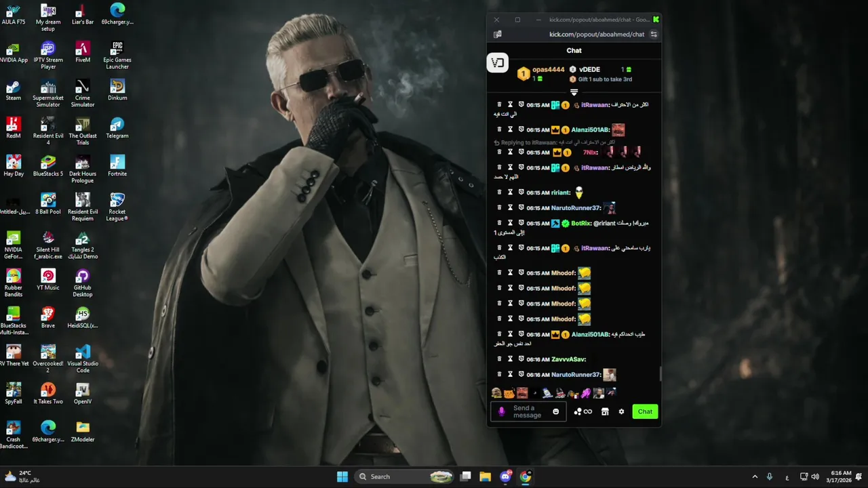868x488 pixels.
Task: Click the install app icon left of URL
Action: click(498, 35)
